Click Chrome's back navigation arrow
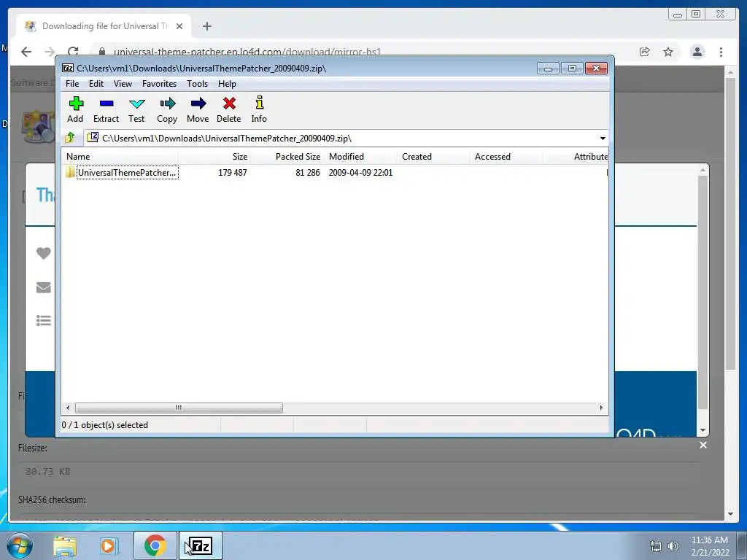The width and height of the screenshot is (747, 560). 26,52
